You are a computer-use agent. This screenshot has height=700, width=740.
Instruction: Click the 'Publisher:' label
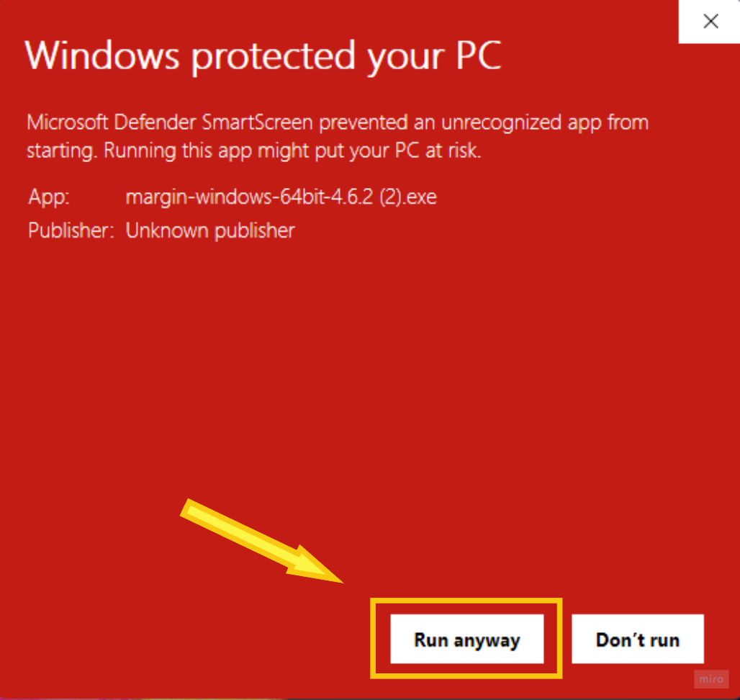(71, 230)
